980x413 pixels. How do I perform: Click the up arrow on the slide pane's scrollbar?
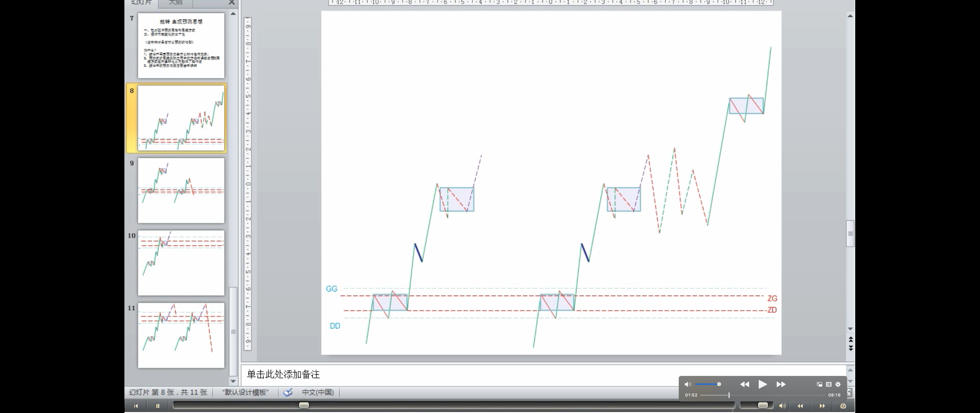(x=233, y=14)
